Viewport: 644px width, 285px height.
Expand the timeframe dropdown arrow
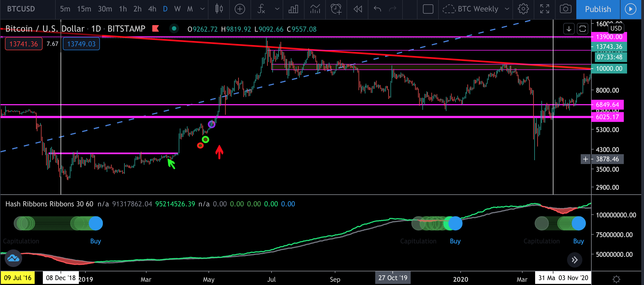[202, 9]
